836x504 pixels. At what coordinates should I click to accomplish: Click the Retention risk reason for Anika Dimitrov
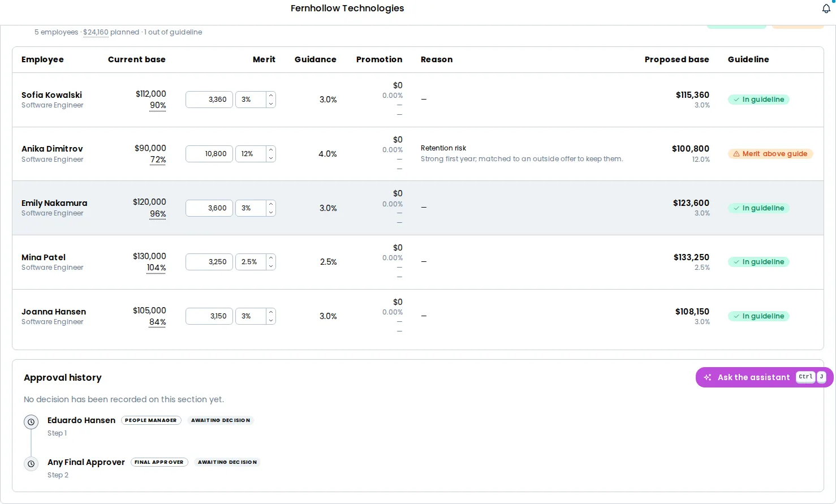pyautogui.click(x=443, y=148)
